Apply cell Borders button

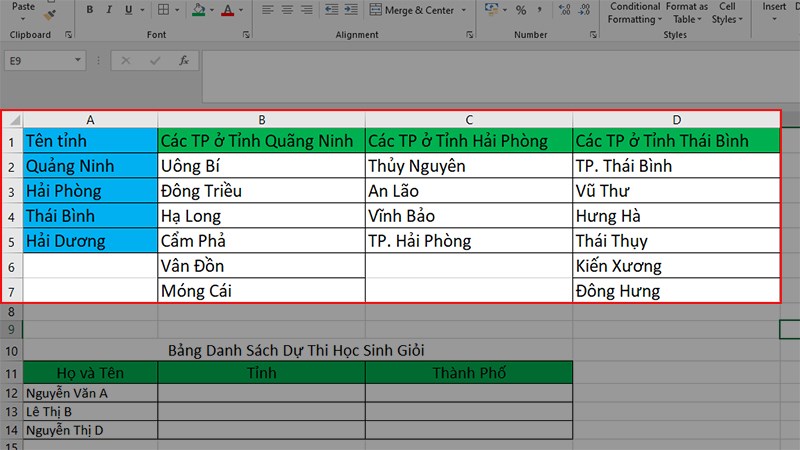pyautogui.click(x=163, y=10)
